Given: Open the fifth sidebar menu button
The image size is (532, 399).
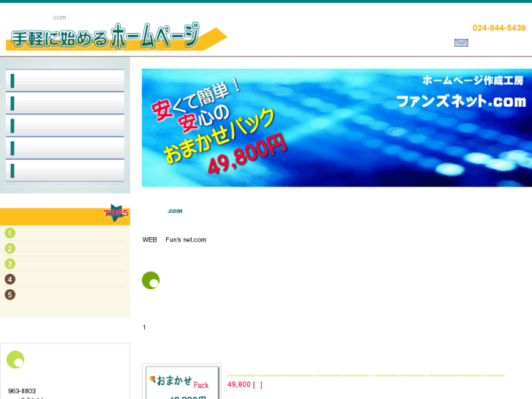Looking at the screenshot, I should (x=65, y=170).
